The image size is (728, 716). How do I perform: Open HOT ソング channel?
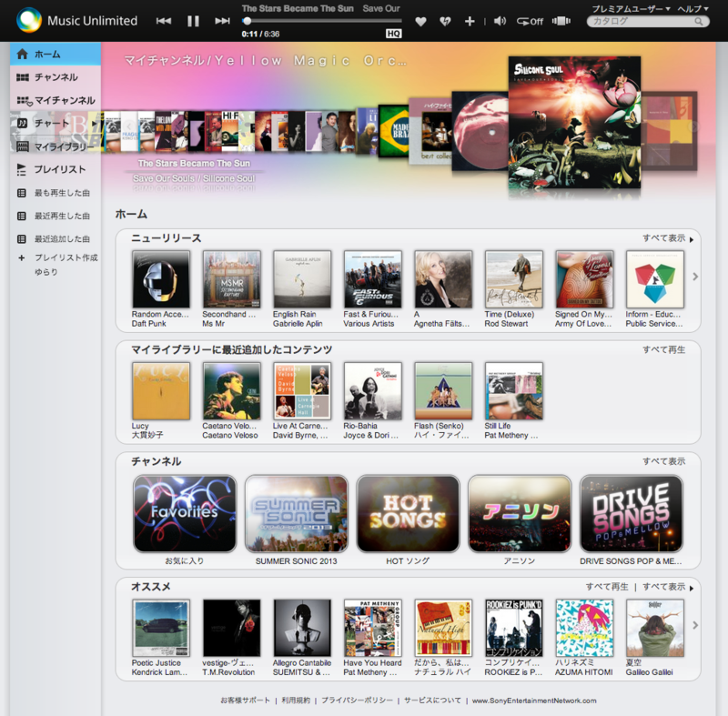pyautogui.click(x=408, y=514)
